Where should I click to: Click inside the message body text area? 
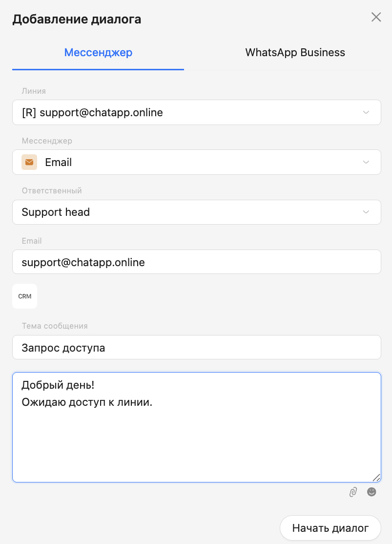[196, 444]
